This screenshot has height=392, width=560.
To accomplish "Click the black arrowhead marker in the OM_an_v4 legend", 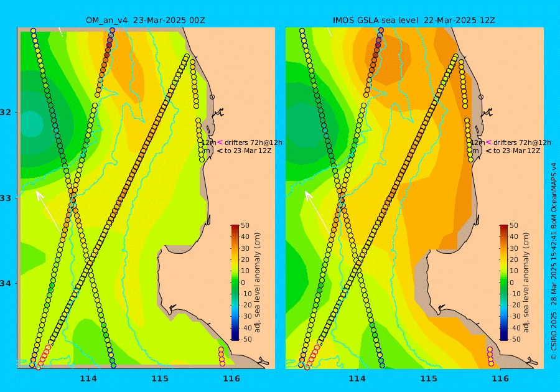I will [220, 151].
